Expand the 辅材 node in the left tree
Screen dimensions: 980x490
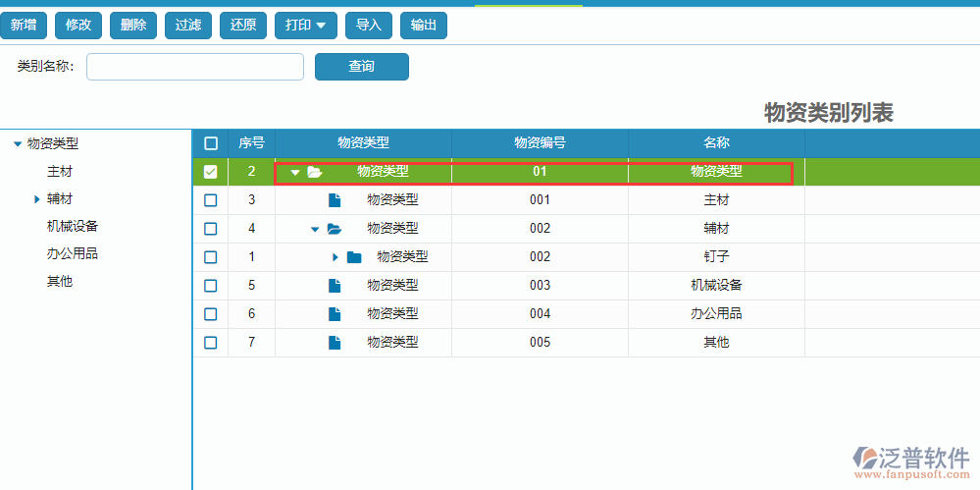coord(37,199)
